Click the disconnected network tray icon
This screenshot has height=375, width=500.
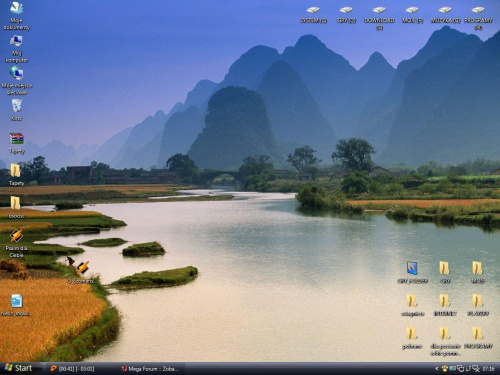tap(476, 369)
